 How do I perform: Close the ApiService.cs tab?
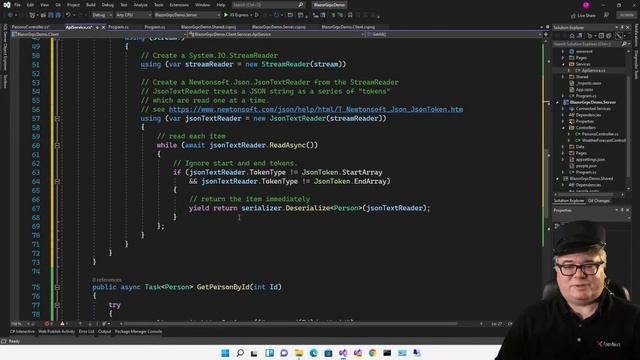click(103, 27)
